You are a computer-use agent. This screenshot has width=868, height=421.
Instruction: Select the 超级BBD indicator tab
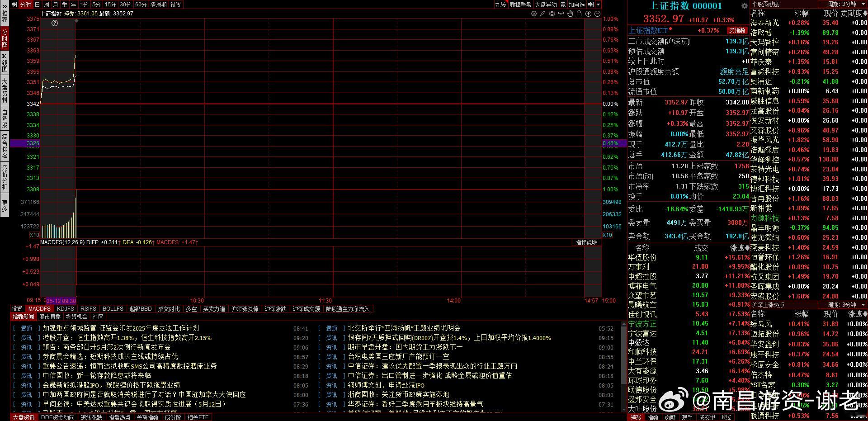tap(141, 309)
